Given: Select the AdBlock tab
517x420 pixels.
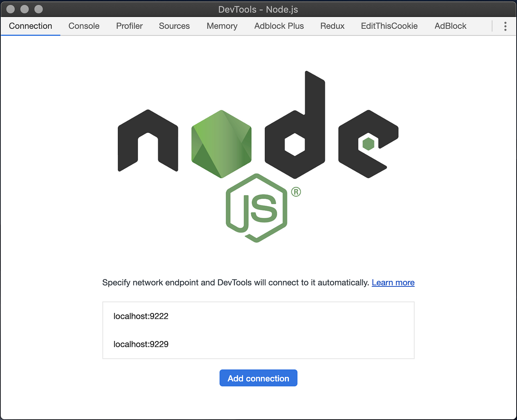Looking at the screenshot, I should point(451,26).
